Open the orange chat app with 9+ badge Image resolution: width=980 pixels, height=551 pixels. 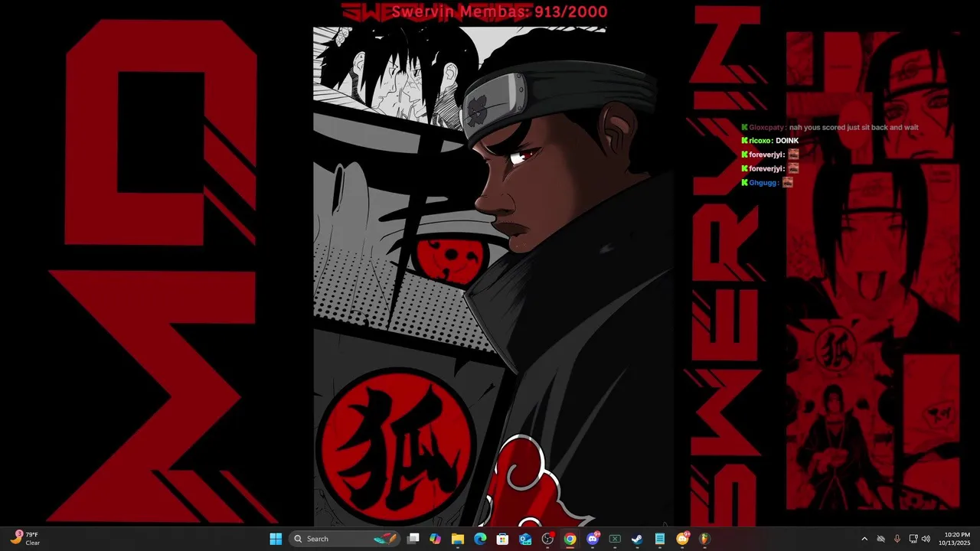click(x=683, y=539)
